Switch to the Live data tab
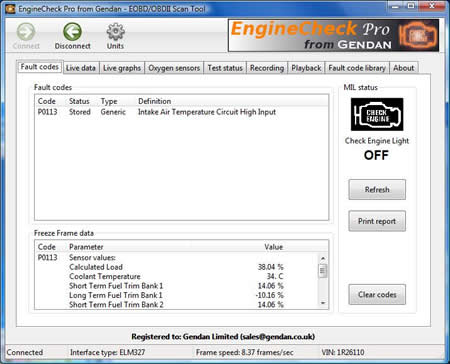This screenshot has width=450, height=364. pos(81,68)
